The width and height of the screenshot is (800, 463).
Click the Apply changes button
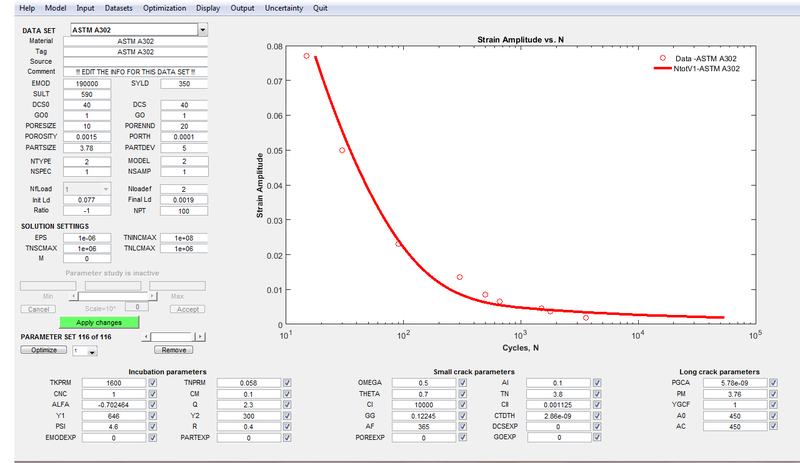[x=99, y=323]
